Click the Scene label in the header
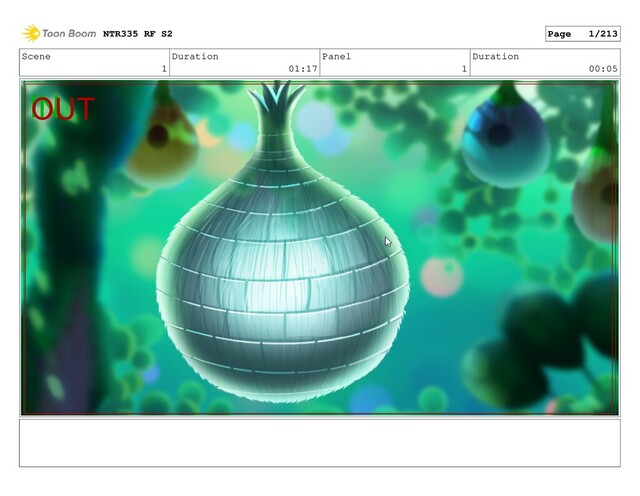 click(36, 56)
